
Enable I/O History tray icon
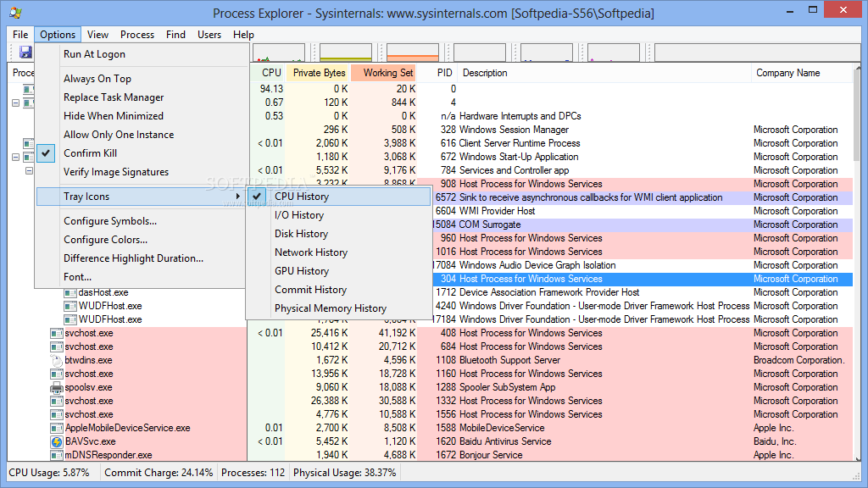coord(339,215)
